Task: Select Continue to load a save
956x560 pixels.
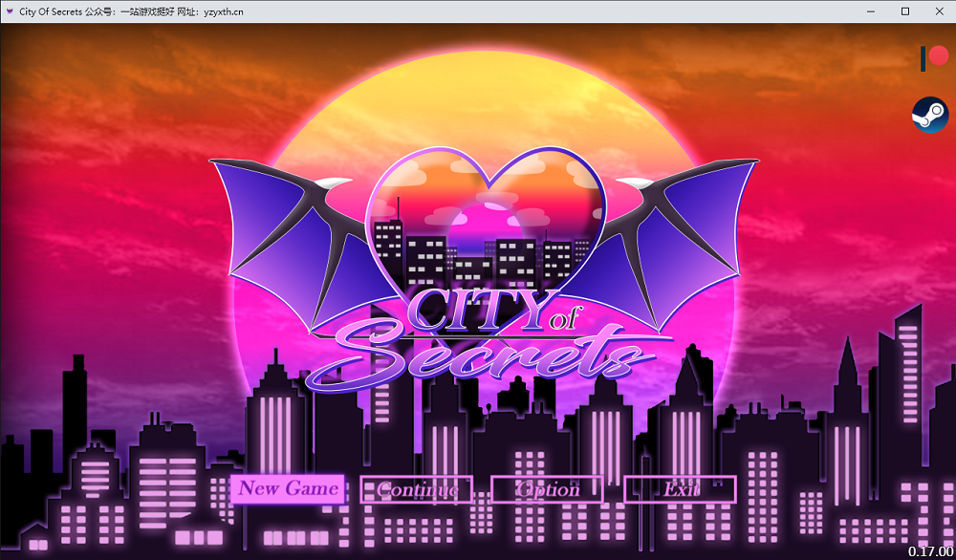Action: [417, 489]
